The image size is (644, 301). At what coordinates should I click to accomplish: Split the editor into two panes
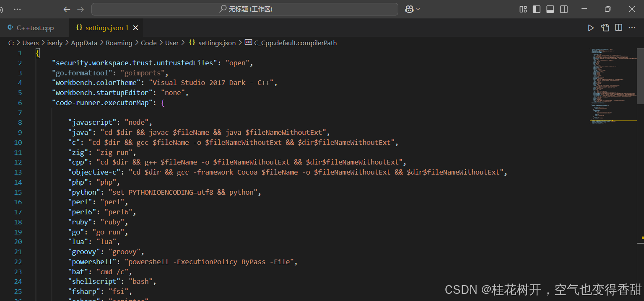coord(618,27)
